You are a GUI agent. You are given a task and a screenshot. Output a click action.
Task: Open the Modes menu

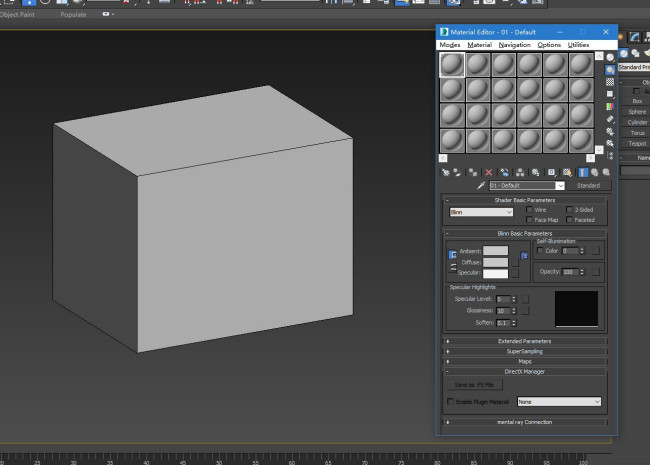pyautogui.click(x=450, y=45)
